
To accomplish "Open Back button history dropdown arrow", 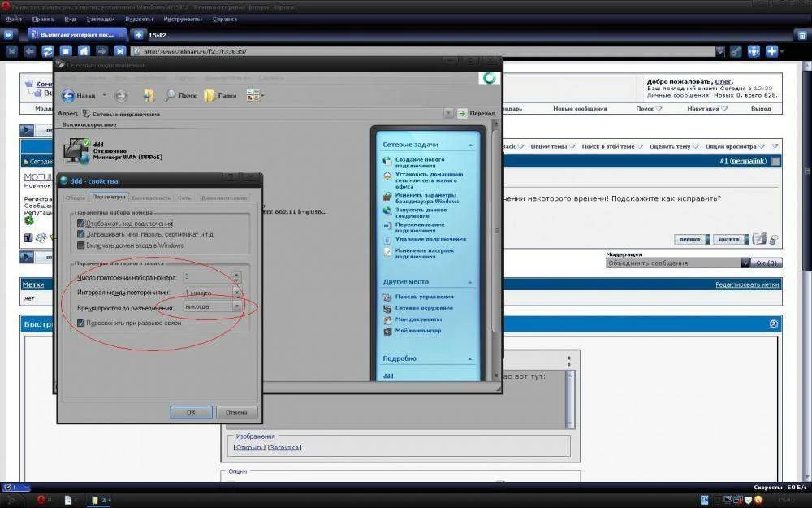I will (x=104, y=95).
